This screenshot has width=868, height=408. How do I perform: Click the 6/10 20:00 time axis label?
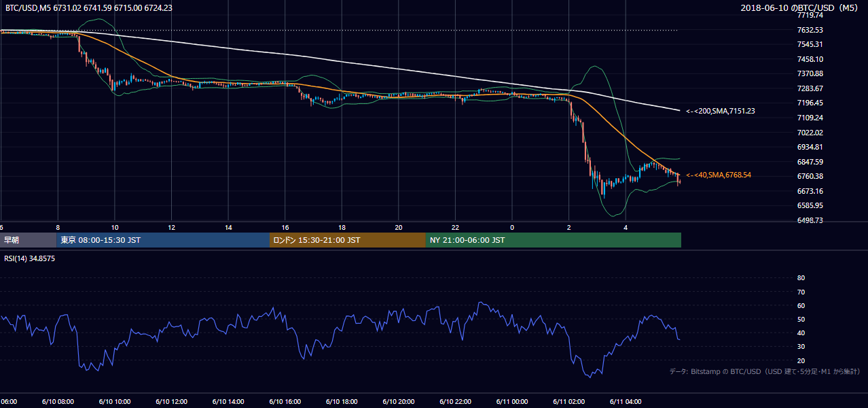[399, 401]
